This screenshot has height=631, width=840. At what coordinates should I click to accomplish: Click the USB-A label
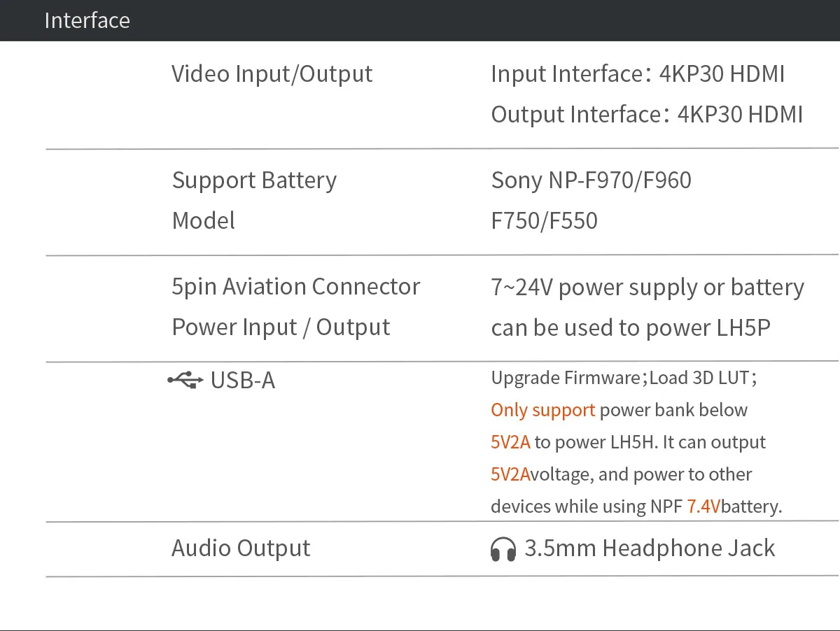click(x=242, y=381)
